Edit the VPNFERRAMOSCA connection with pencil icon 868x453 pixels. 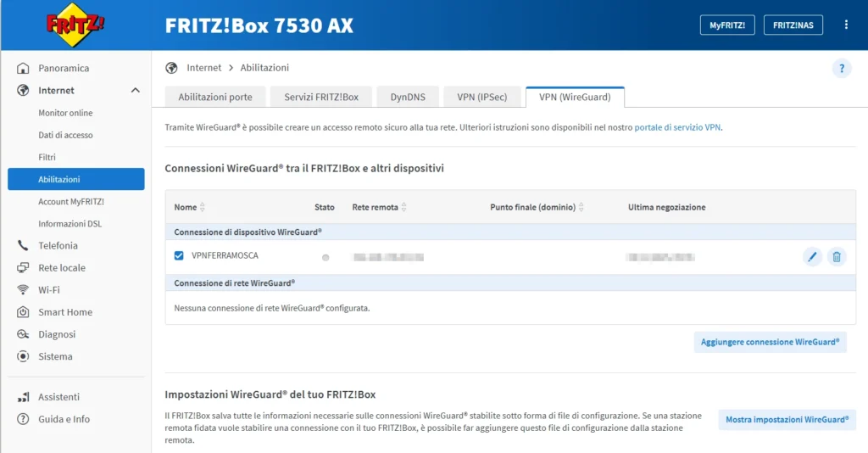[x=812, y=257]
